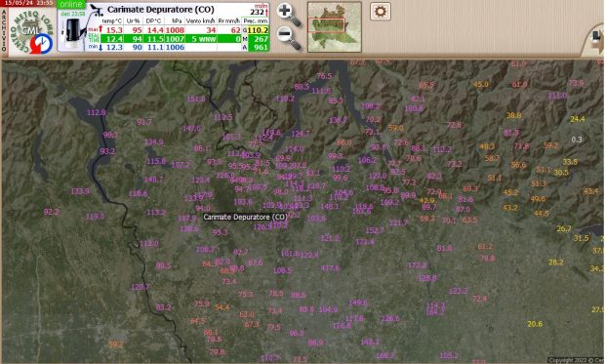This screenshot has width=605, height=364.
Task: Select yellow station reading 24.4
Action: (x=578, y=119)
